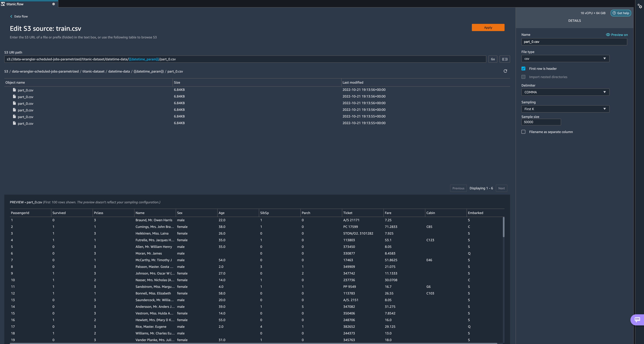Image resolution: width=644 pixels, height=344 pixels.
Task: Click the Get help question-mark button
Action: point(620,13)
